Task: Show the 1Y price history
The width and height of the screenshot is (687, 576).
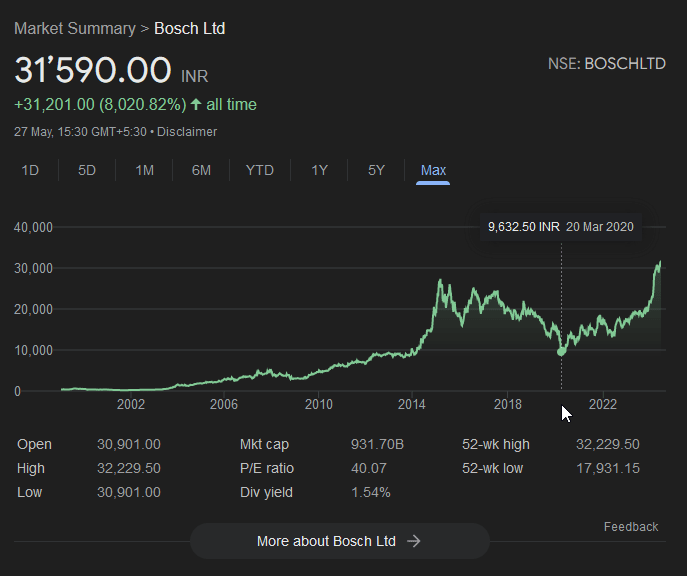Action: 319,170
